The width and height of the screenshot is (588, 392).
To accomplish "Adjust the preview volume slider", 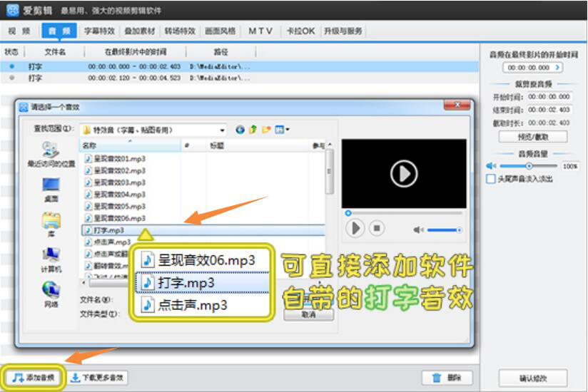I will (x=444, y=230).
